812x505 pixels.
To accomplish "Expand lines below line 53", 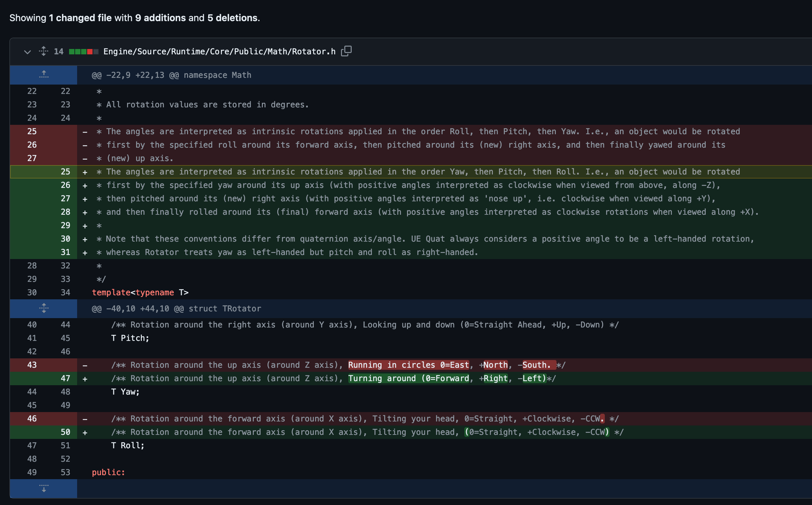I will pos(44,488).
